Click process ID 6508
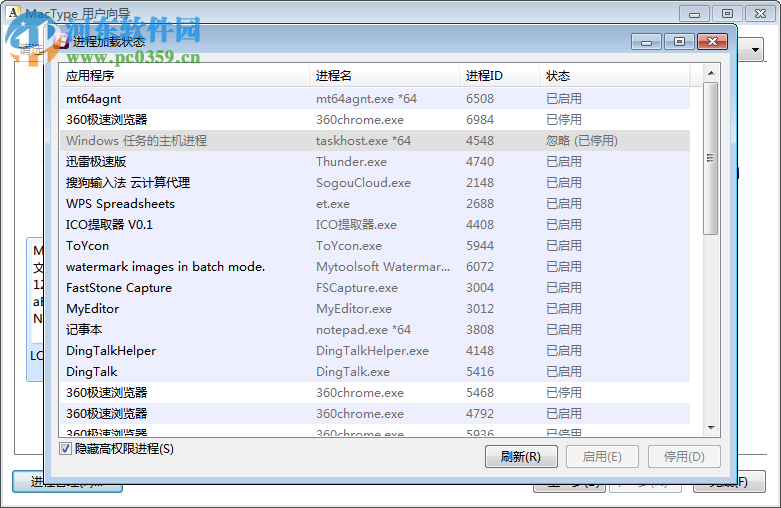This screenshot has width=781, height=508. 480,99
